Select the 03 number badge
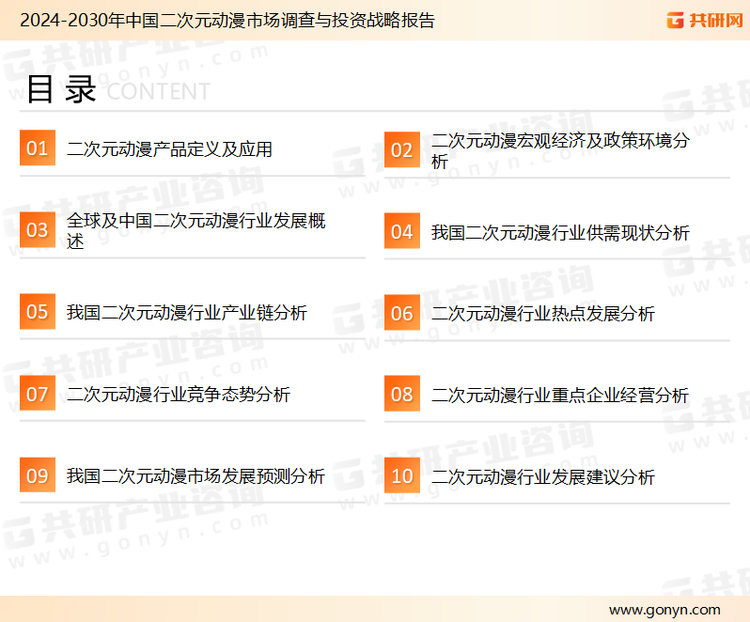The height and width of the screenshot is (622, 750). point(37,231)
